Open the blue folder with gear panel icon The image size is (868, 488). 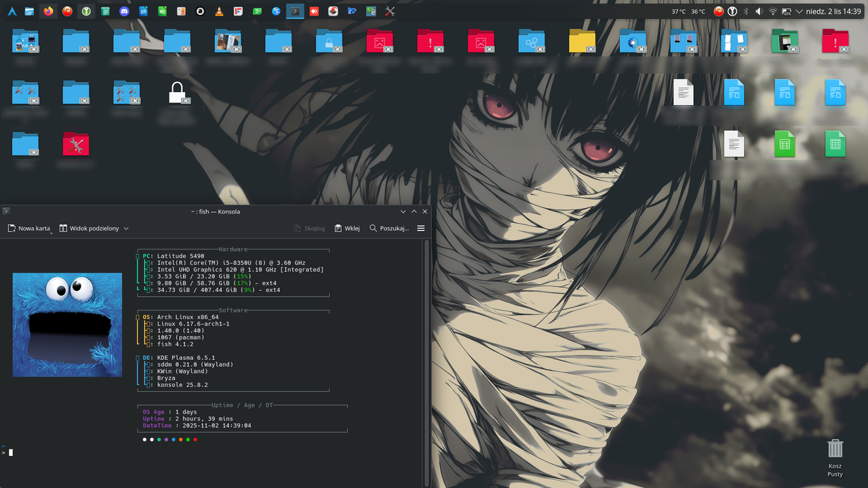point(352,12)
